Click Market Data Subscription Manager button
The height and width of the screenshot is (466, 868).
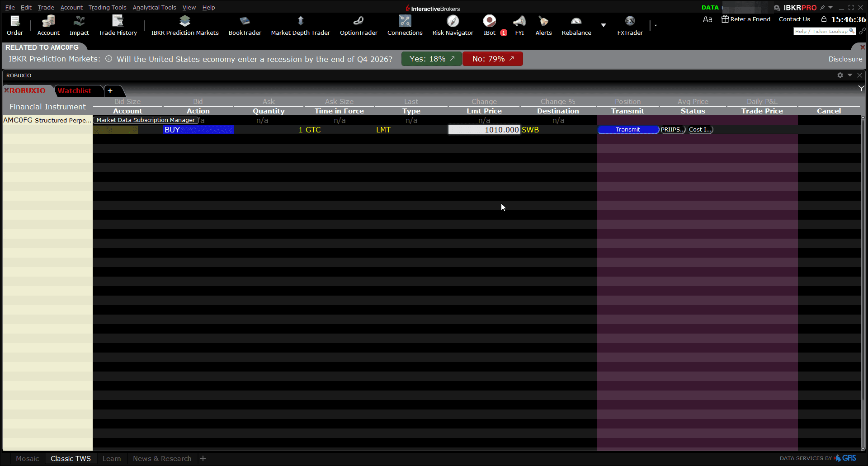click(x=146, y=120)
